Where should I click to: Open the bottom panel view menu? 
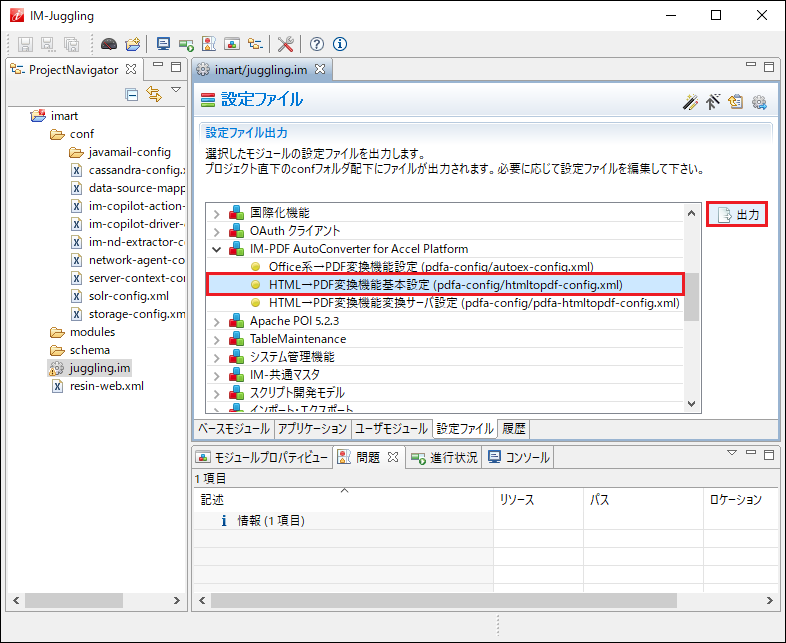point(732,453)
